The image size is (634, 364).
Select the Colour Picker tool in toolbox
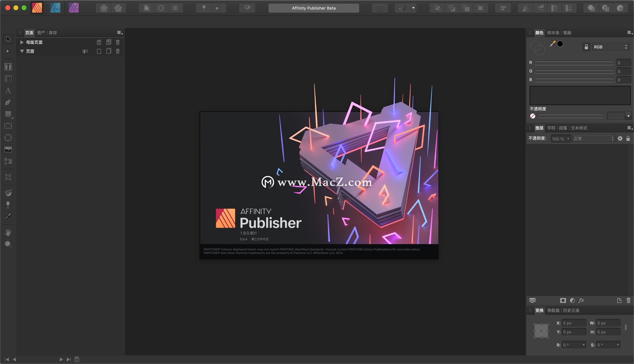point(8,216)
